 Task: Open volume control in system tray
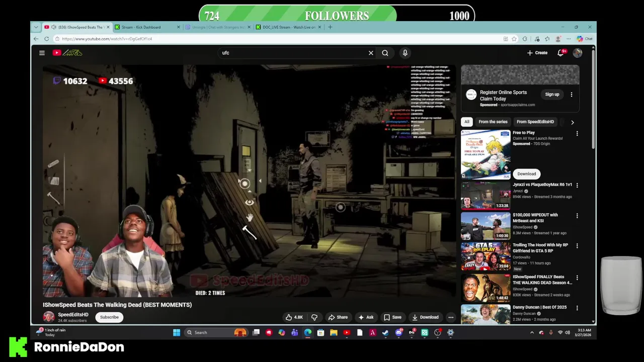point(568,332)
